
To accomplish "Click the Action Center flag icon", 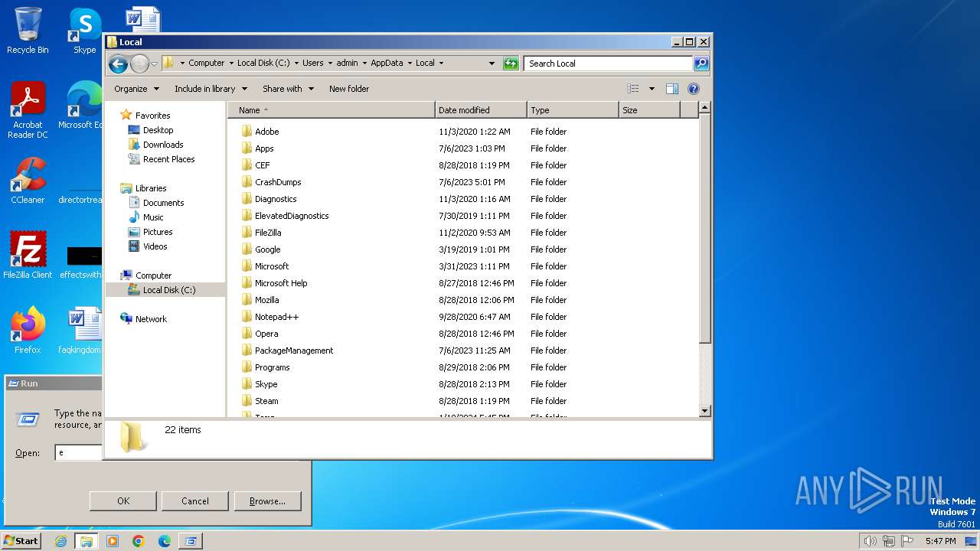I will point(906,541).
